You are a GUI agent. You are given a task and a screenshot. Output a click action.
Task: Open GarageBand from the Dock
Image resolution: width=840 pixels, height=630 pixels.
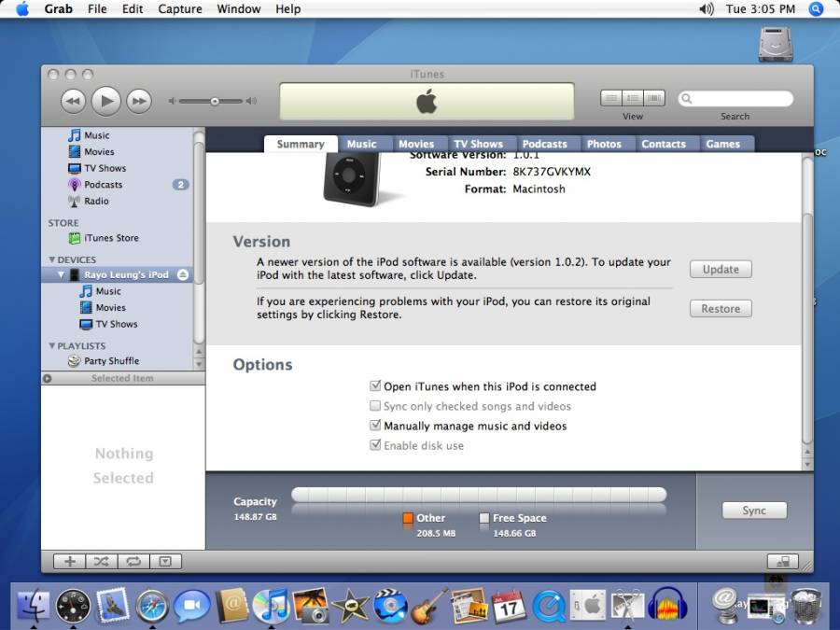[x=429, y=606]
